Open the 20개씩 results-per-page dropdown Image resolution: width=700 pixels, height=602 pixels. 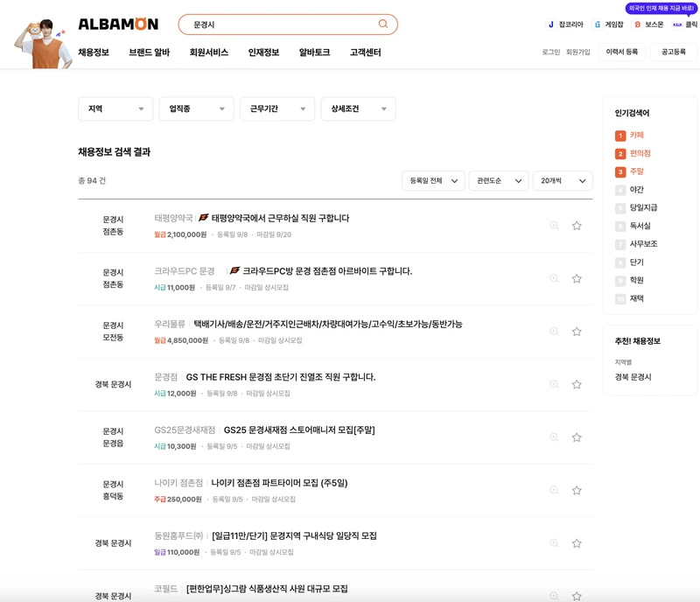(560, 180)
